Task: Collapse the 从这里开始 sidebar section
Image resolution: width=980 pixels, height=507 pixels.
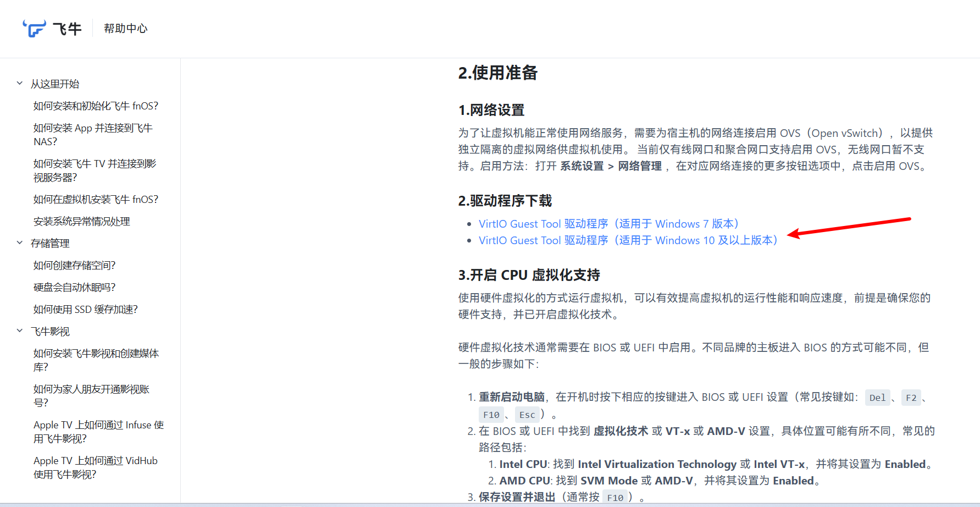Action: click(x=20, y=84)
